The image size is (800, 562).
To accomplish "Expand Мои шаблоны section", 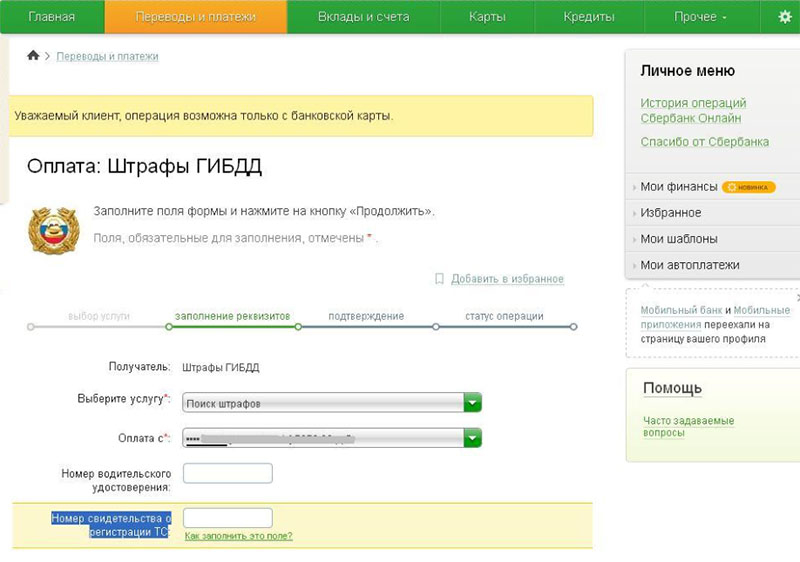I will click(678, 239).
